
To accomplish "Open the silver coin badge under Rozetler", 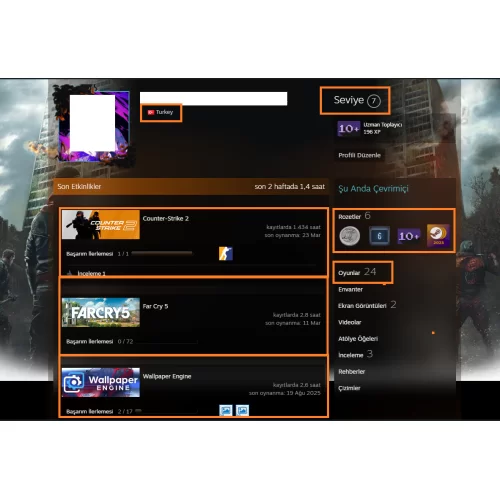I will (350, 236).
